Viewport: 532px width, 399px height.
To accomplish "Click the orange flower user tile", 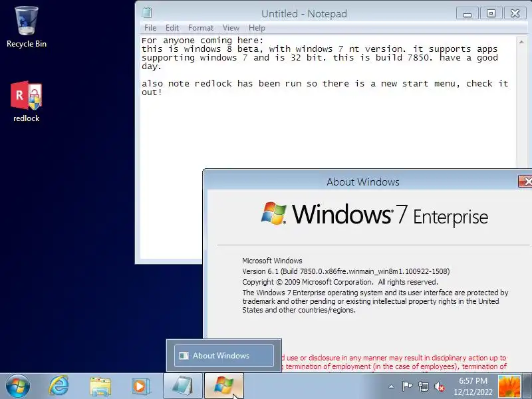I will tap(509, 386).
